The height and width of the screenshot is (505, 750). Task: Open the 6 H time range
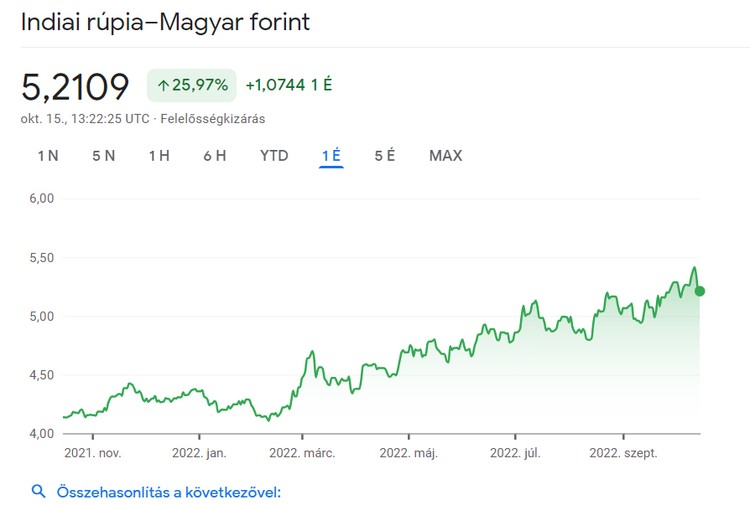[x=214, y=155]
